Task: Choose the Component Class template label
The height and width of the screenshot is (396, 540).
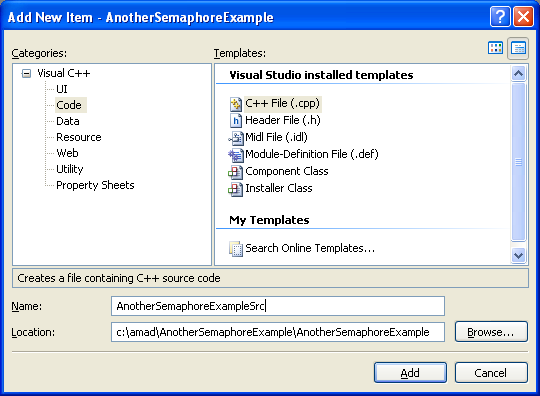Action: (x=287, y=171)
